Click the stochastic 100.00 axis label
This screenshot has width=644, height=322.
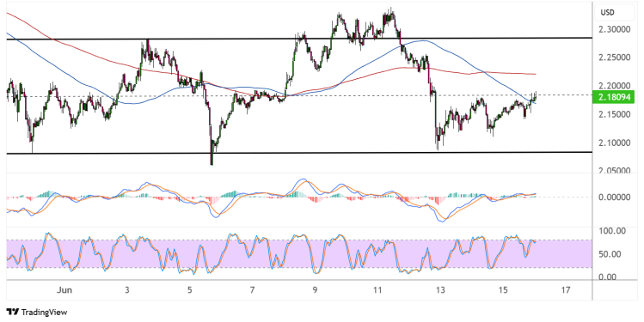tap(612, 231)
